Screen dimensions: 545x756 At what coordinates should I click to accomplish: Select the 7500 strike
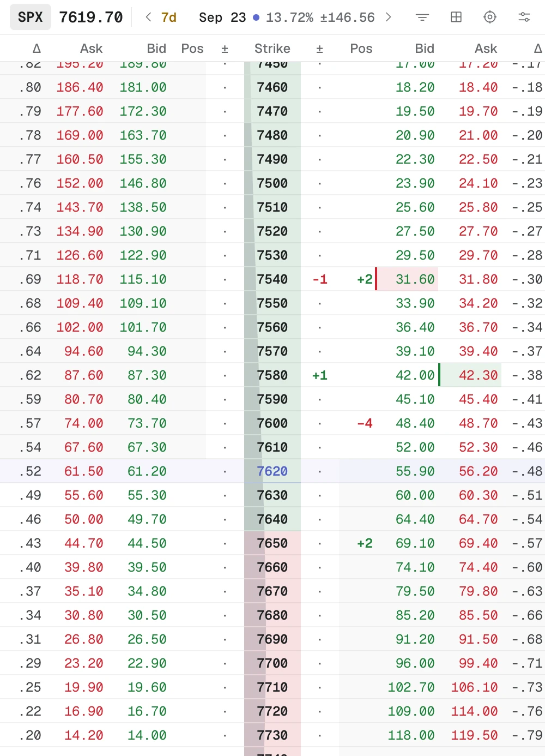click(272, 183)
